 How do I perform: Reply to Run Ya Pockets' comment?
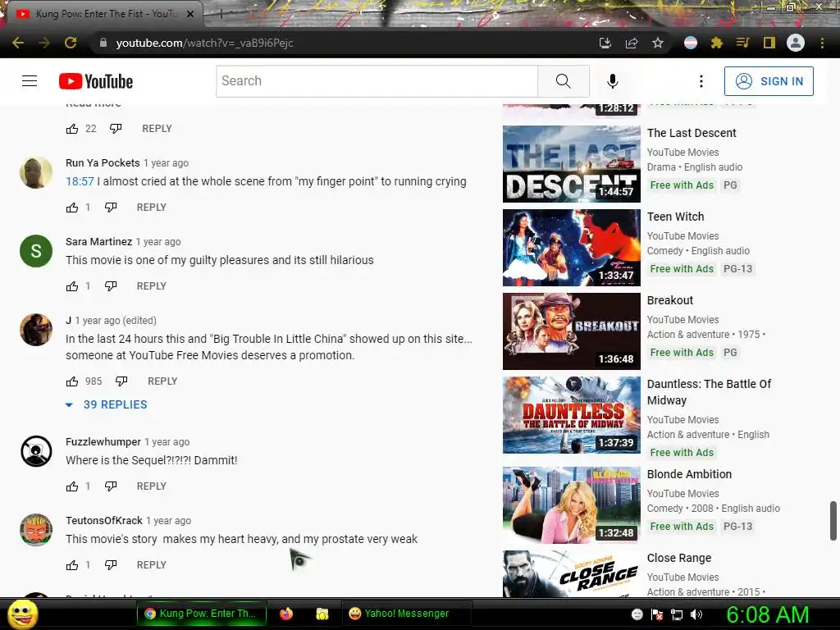pos(152,208)
